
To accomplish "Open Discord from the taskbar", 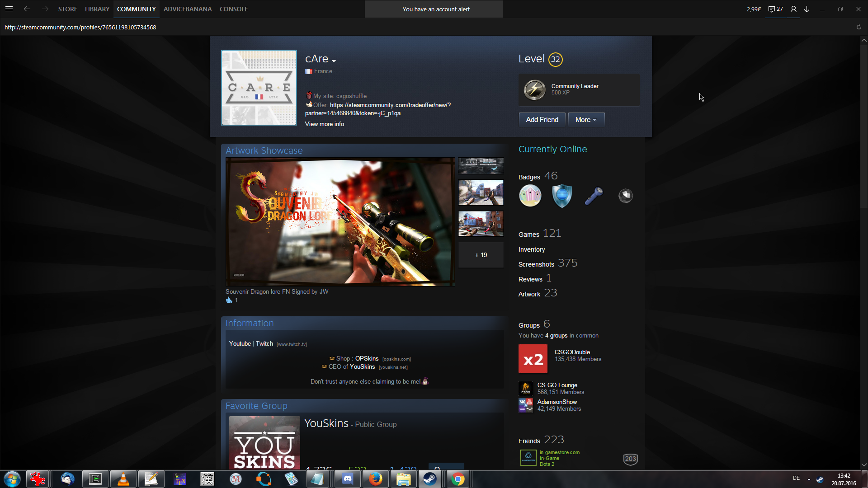I will (347, 479).
